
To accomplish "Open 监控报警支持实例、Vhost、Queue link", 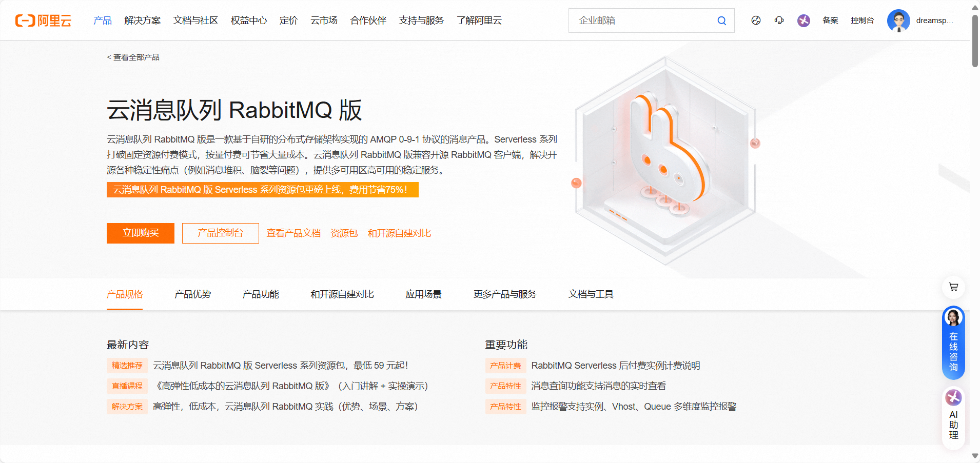I will (x=634, y=407).
